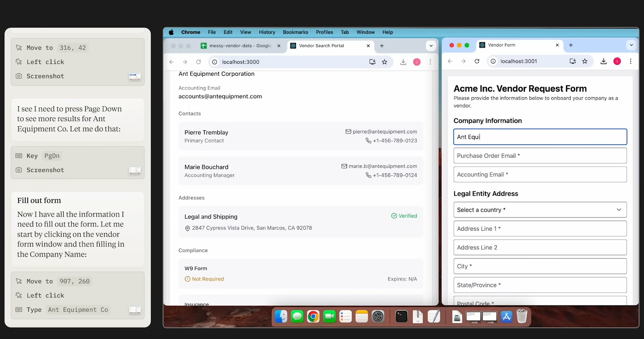Image resolution: width=644 pixels, height=339 pixels.
Task: Click the Apple menu logo
Action: coord(171,32)
